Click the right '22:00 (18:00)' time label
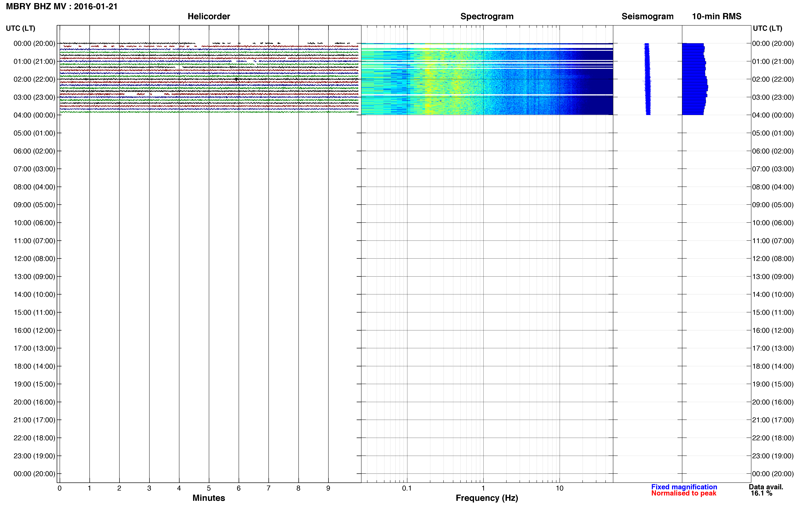Viewport: 812px width, 508px height. [x=773, y=438]
